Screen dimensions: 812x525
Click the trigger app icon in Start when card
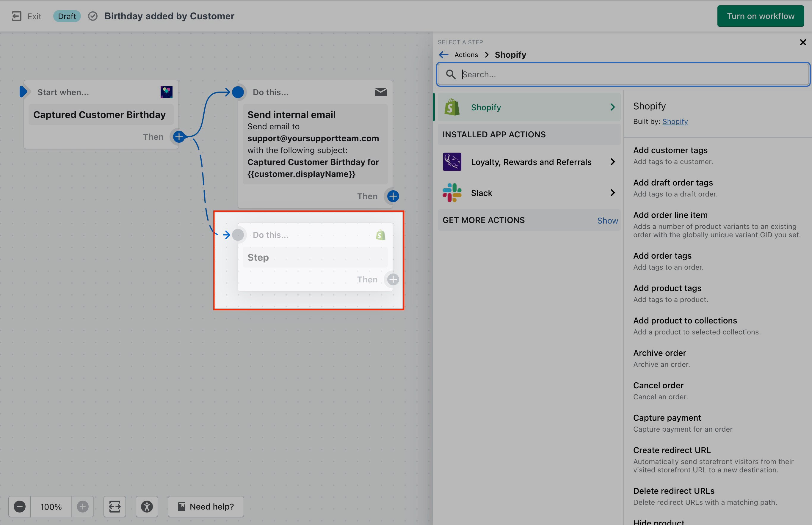click(x=167, y=92)
